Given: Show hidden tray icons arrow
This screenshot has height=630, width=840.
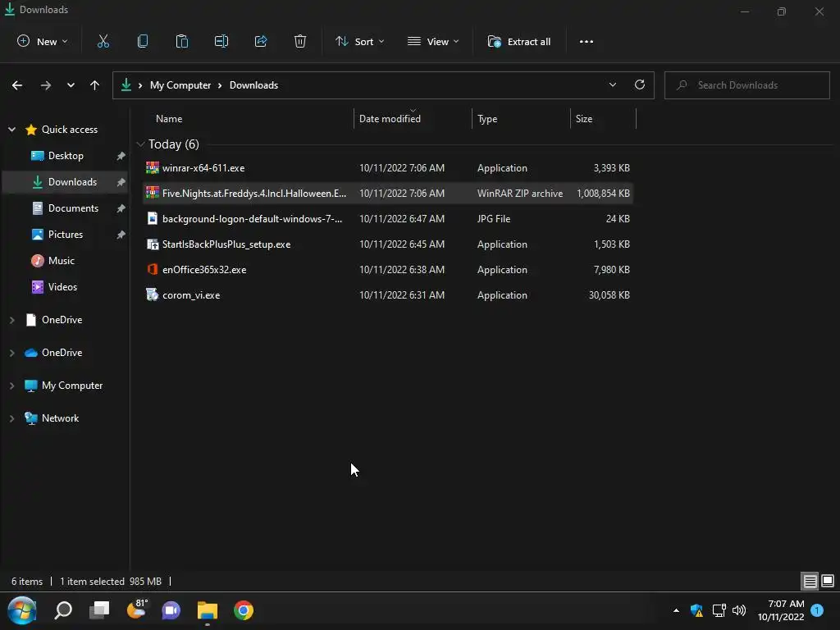Looking at the screenshot, I should pos(676,610).
